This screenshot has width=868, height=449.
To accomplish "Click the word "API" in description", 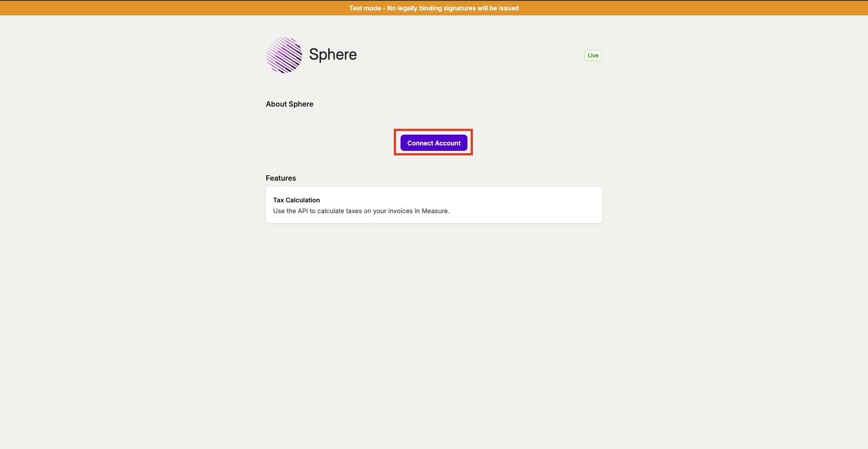I will pyautogui.click(x=302, y=211).
